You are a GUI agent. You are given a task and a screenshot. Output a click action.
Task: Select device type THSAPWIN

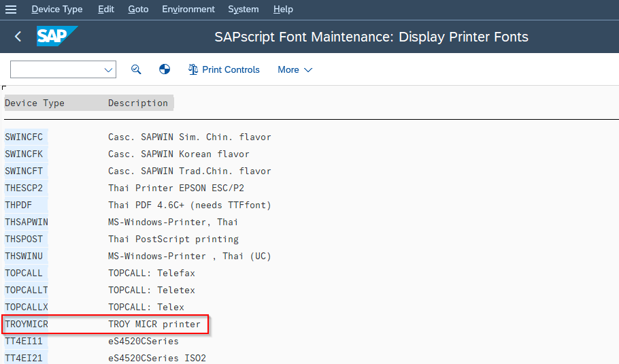click(x=26, y=222)
